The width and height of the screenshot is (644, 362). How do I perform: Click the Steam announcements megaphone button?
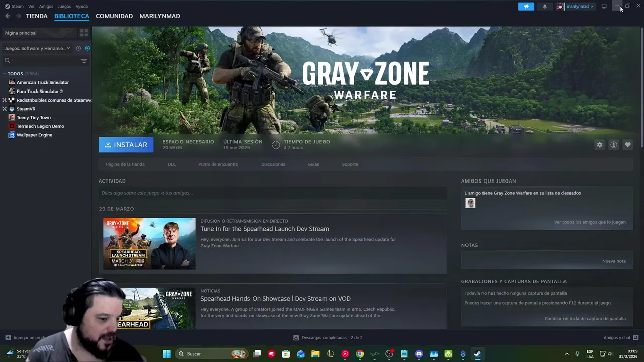click(x=526, y=6)
